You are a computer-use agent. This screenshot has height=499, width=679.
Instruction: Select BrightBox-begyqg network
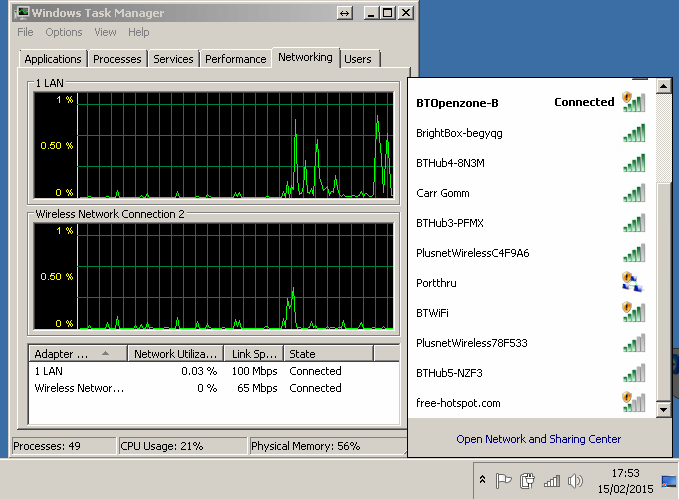coord(531,133)
